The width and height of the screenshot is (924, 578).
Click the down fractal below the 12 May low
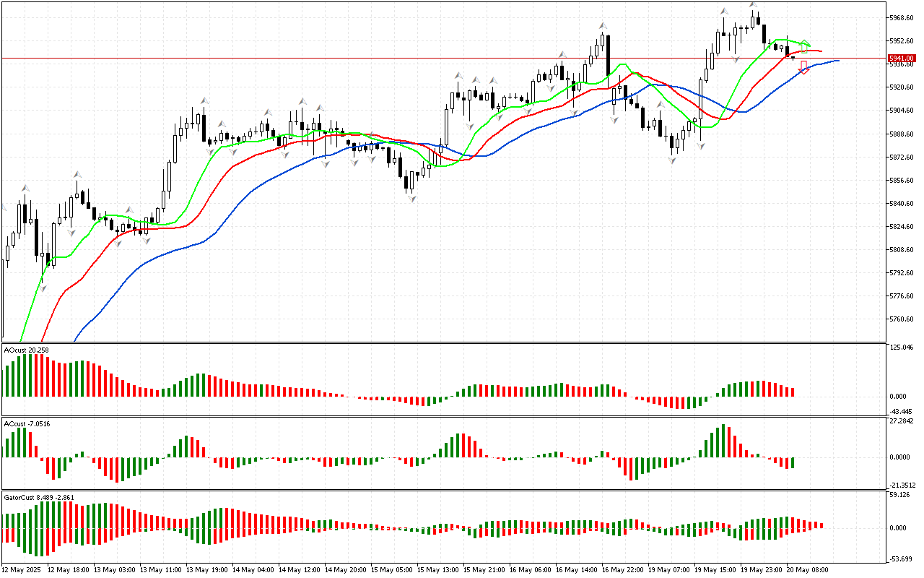click(43, 288)
